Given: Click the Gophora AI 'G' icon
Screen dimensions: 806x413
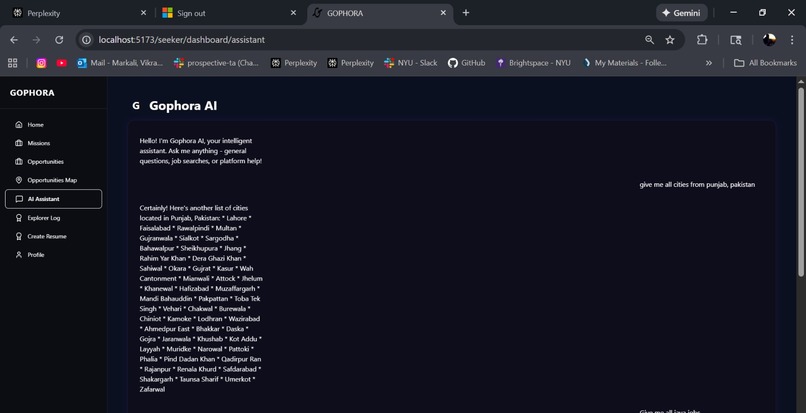Looking at the screenshot, I should click(x=136, y=105).
